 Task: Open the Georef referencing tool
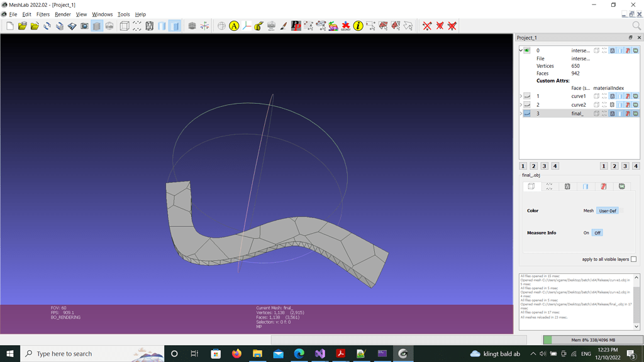(346, 26)
